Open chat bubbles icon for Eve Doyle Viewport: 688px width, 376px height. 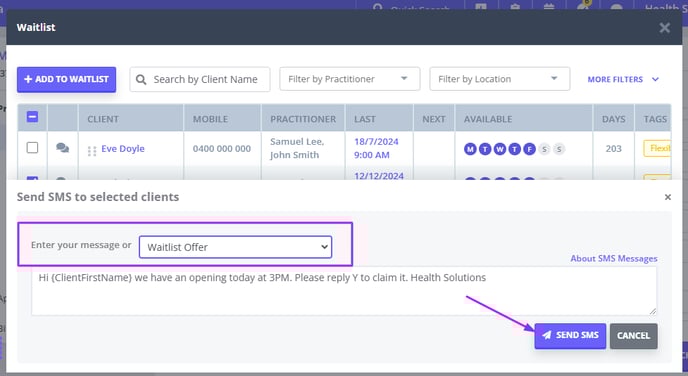coord(62,148)
